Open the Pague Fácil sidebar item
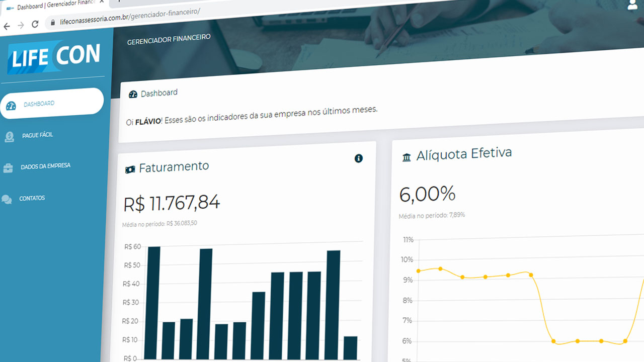 37,135
